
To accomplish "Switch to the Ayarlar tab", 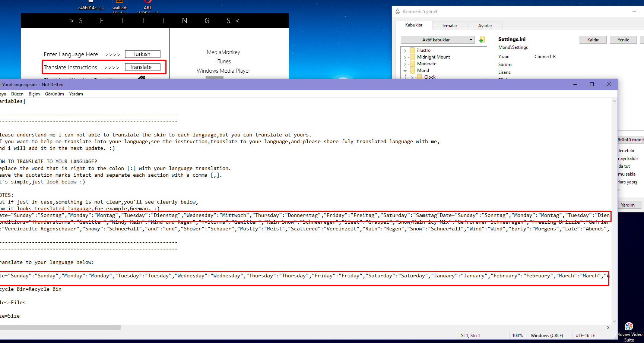I will (485, 26).
